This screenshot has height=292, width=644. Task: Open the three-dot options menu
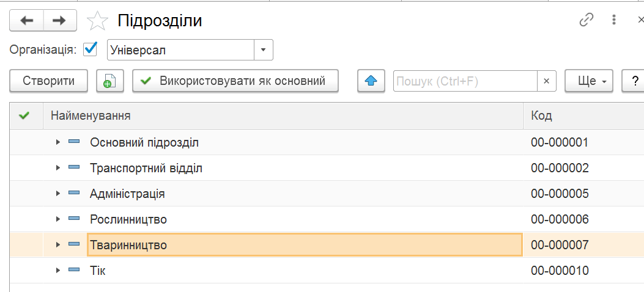click(x=614, y=20)
